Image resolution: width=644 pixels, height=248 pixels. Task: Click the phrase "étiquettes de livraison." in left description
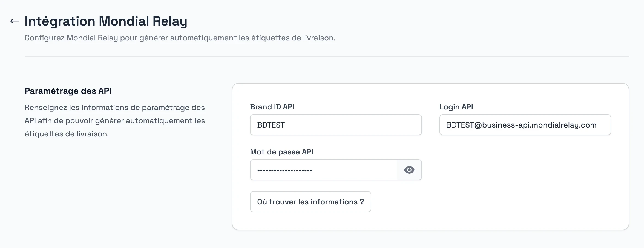coord(67,134)
